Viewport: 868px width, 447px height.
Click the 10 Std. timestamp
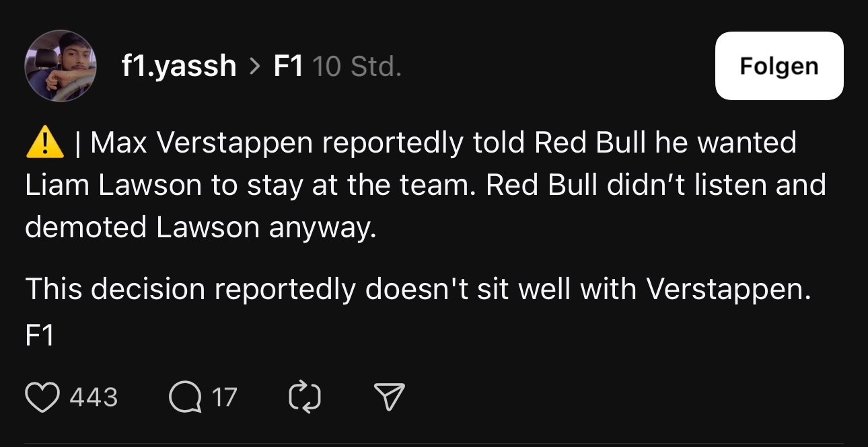click(357, 67)
